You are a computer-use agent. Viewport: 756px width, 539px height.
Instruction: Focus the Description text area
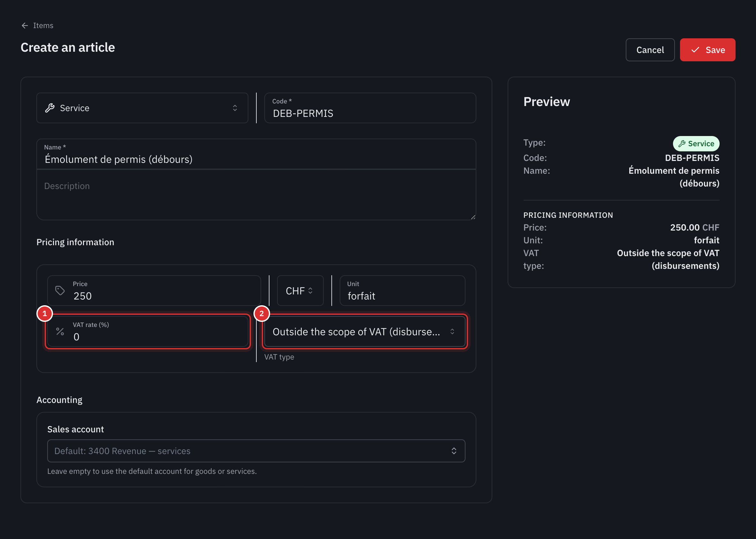coord(256,195)
